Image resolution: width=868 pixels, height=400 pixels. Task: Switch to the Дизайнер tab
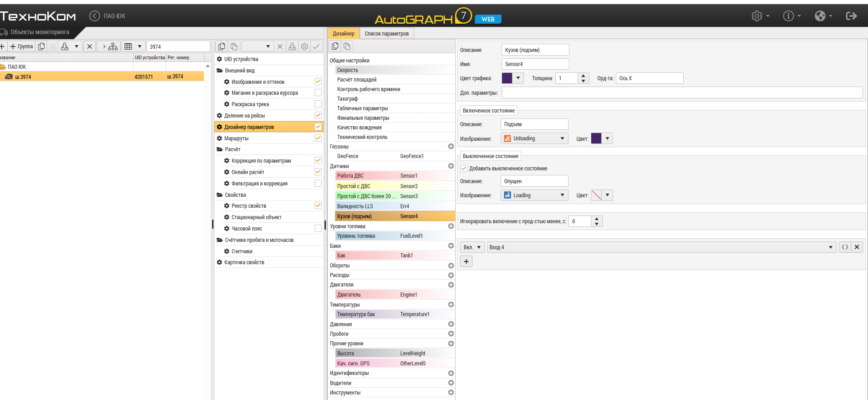pyautogui.click(x=343, y=33)
